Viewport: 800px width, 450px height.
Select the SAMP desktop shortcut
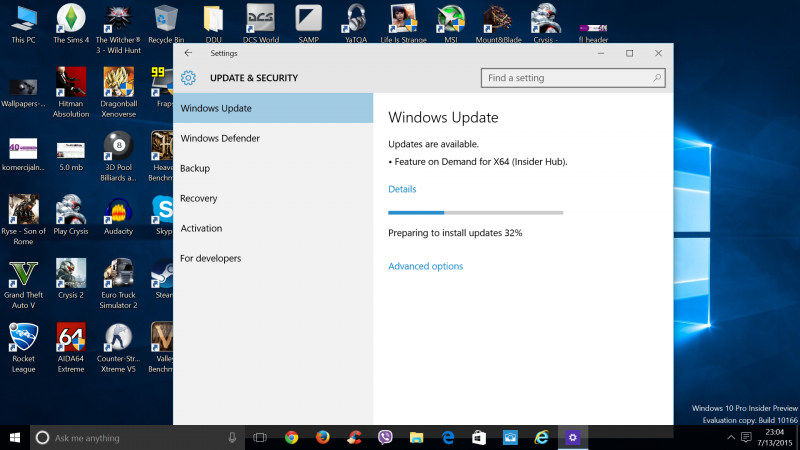(308, 23)
